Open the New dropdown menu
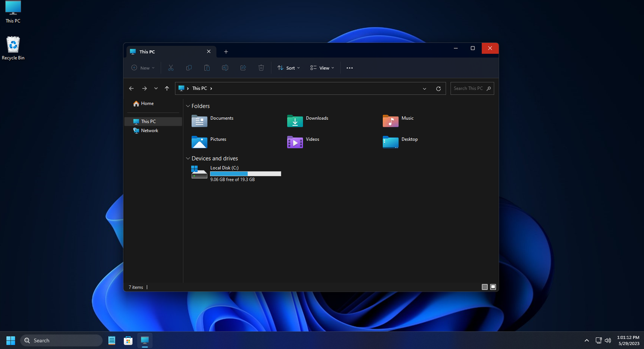 143,68
